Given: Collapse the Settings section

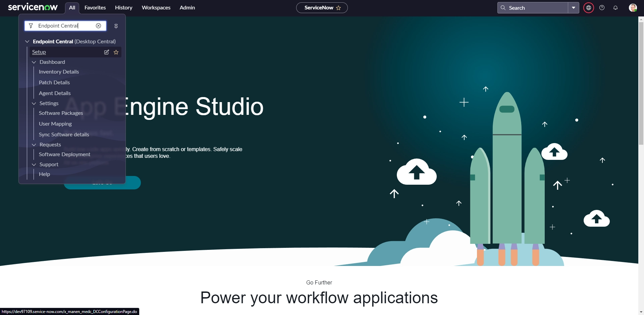Looking at the screenshot, I should pyautogui.click(x=34, y=103).
